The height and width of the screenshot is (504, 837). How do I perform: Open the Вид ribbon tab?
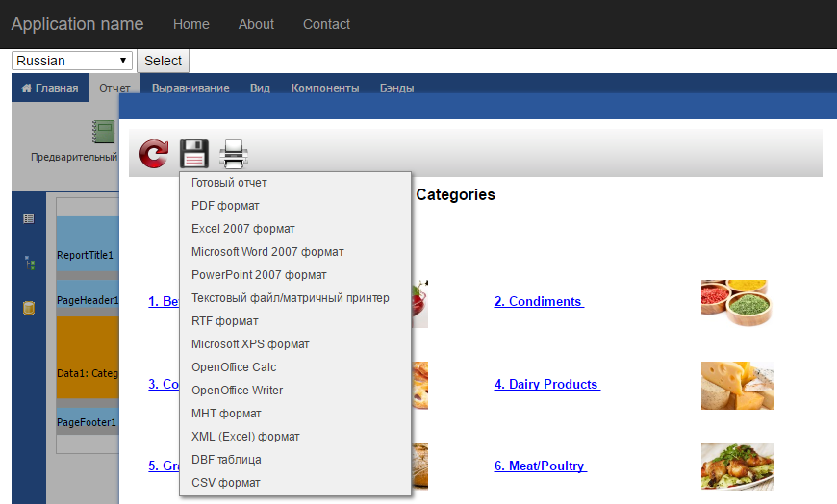click(x=260, y=88)
